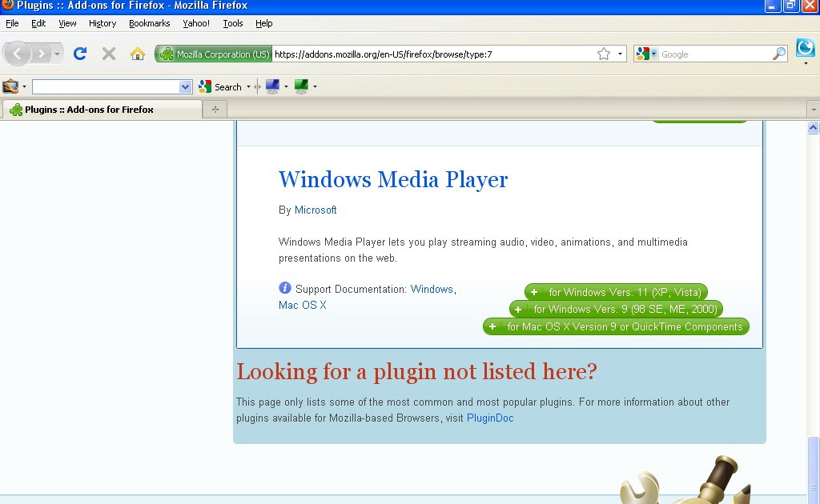Click the toolbar Search button

pyautogui.click(x=220, y=86)
